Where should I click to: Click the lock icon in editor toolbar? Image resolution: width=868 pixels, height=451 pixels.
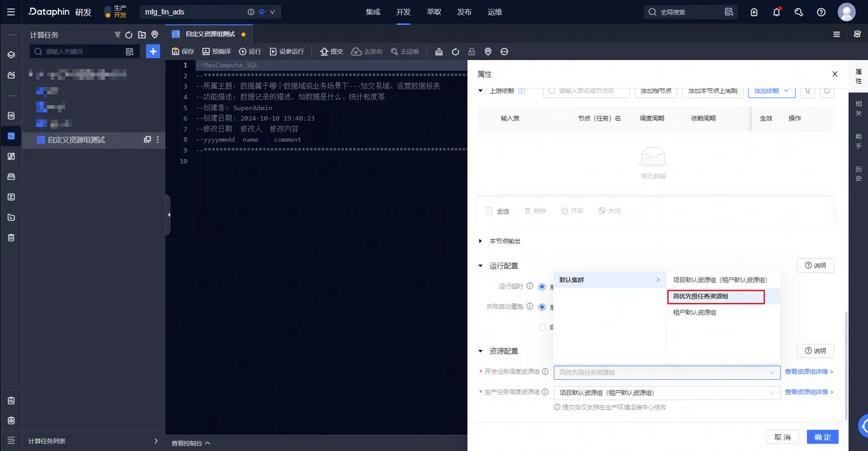472,51
